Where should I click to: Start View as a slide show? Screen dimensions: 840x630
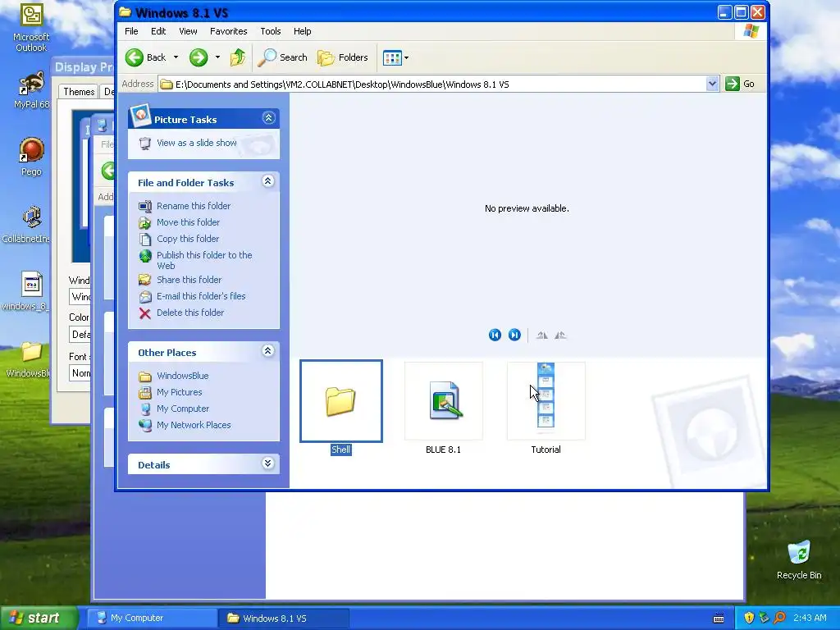[x=196, y=143]
